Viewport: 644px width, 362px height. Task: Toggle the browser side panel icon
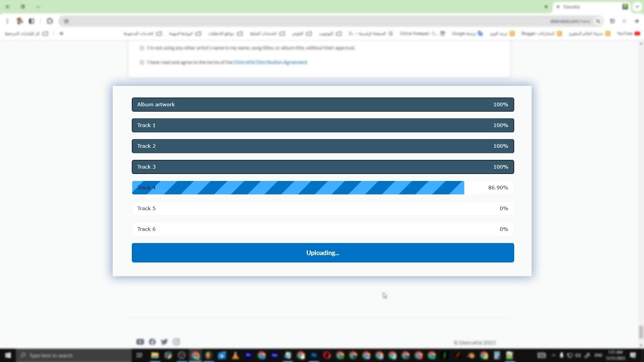[31, 21]
